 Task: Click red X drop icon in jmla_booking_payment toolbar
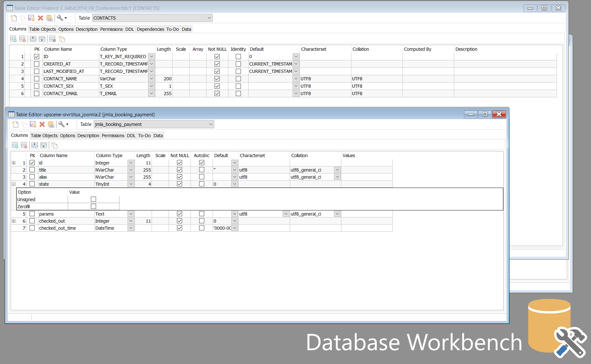coord(42,124)
